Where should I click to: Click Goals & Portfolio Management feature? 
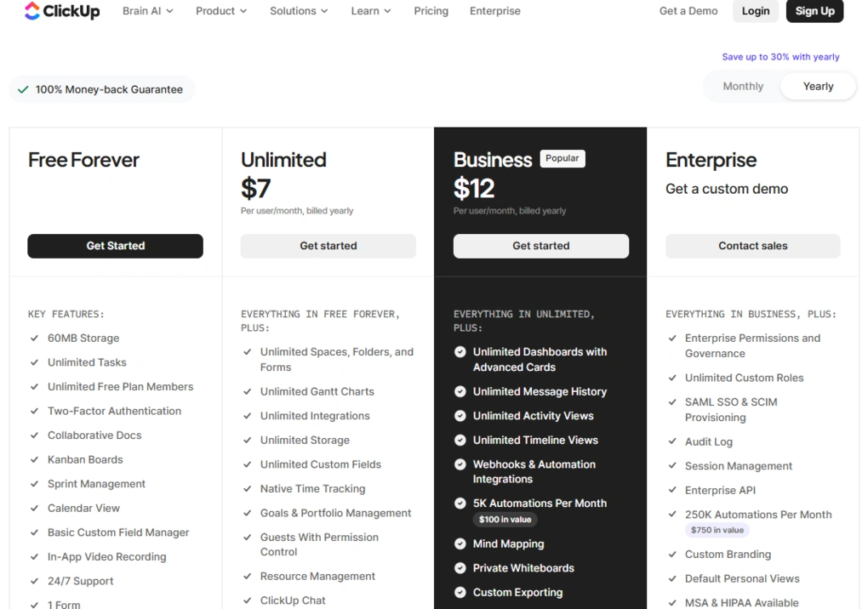click(335, 513)
